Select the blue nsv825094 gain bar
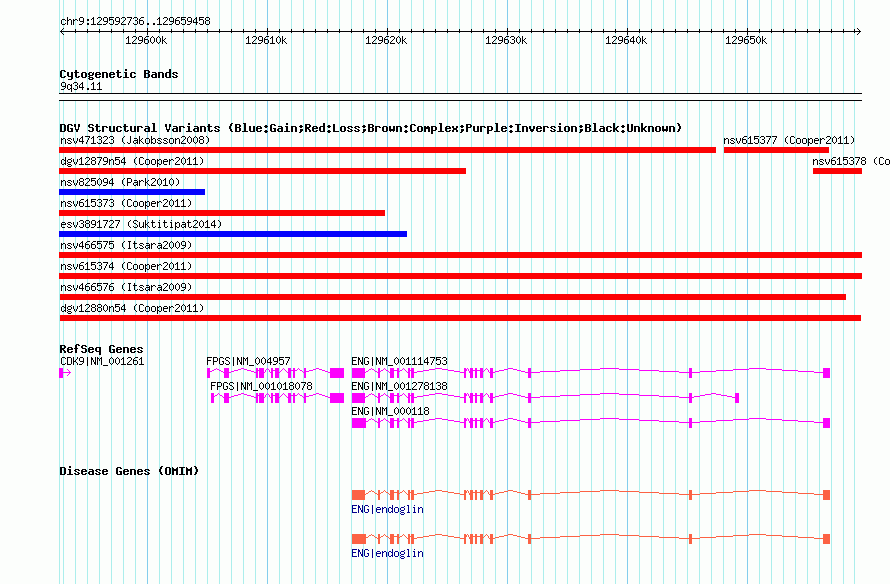Screen dimensions: 890x584 coord(132,192)
